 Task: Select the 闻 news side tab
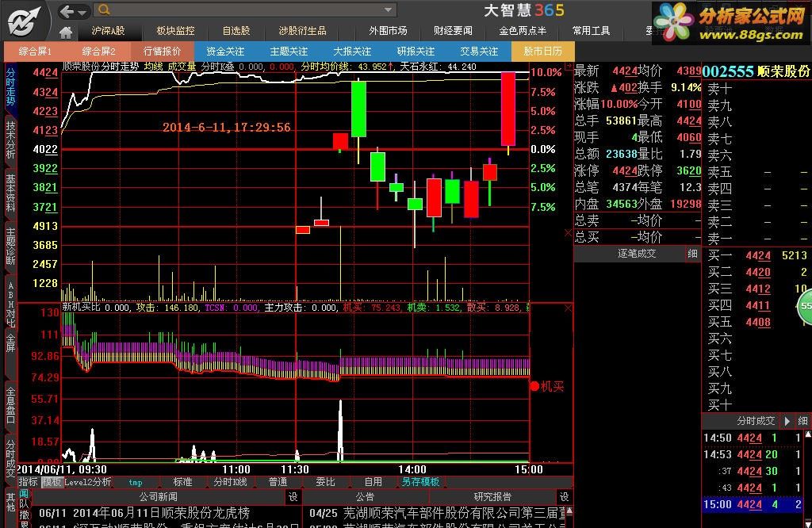(24, 494)
